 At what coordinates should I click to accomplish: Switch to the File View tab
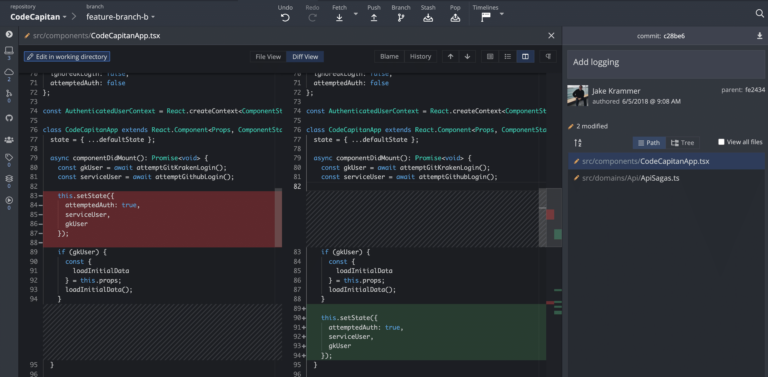(x=268, y=57)
